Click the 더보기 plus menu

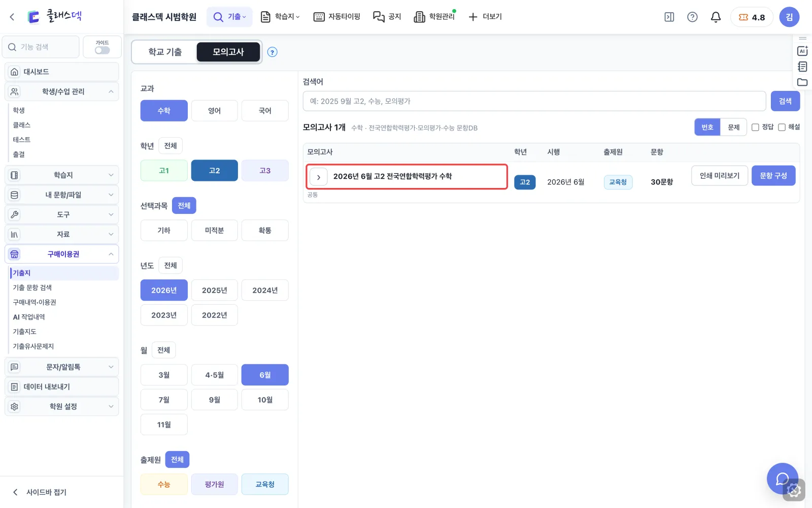pos(485,17)
